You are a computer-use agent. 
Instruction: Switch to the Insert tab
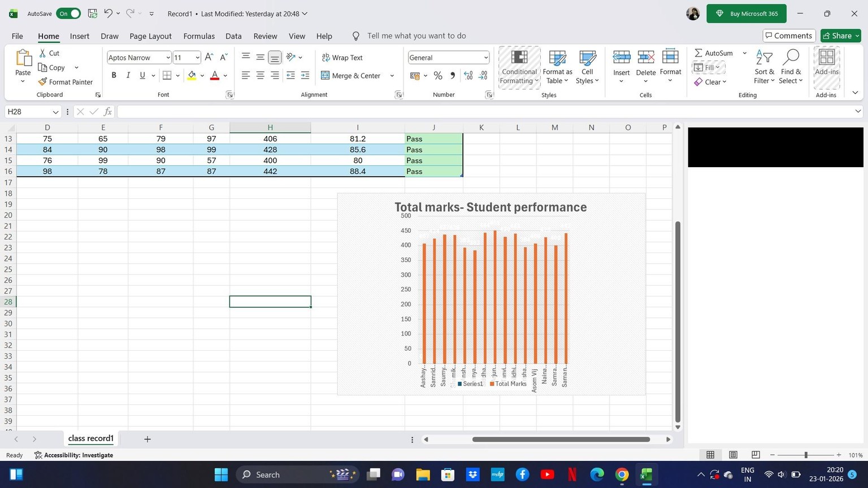(80, 36)
